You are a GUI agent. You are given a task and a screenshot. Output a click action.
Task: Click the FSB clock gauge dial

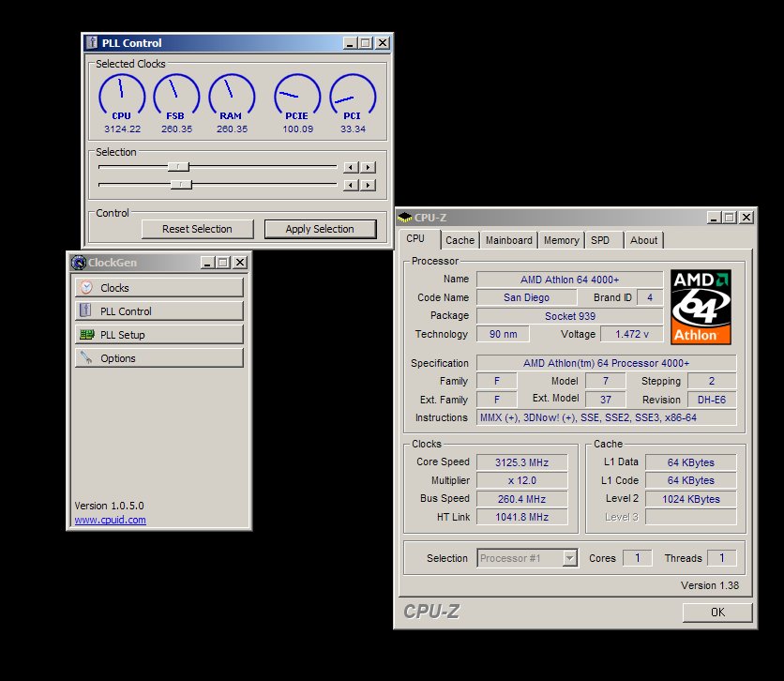(x=176, y=95)
